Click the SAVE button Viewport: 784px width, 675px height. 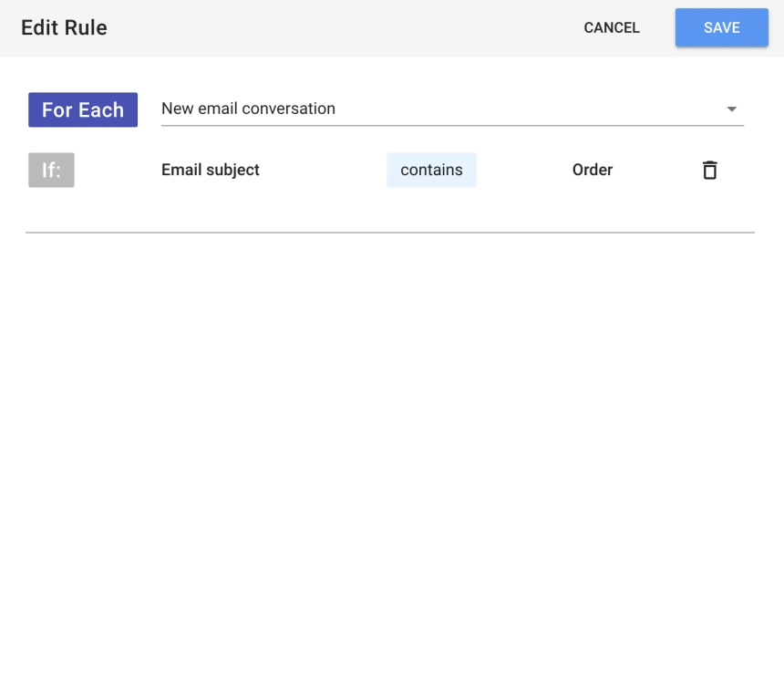[721, 27]
